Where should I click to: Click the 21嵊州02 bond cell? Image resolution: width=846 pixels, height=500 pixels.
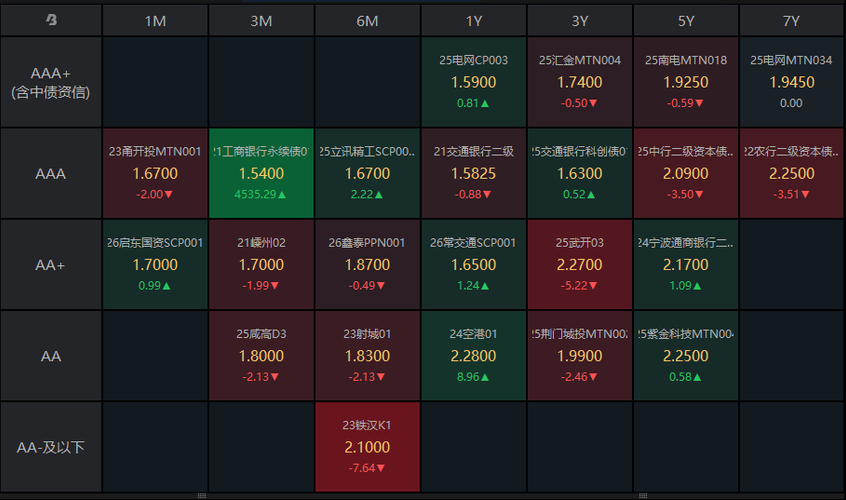(261, 265)
